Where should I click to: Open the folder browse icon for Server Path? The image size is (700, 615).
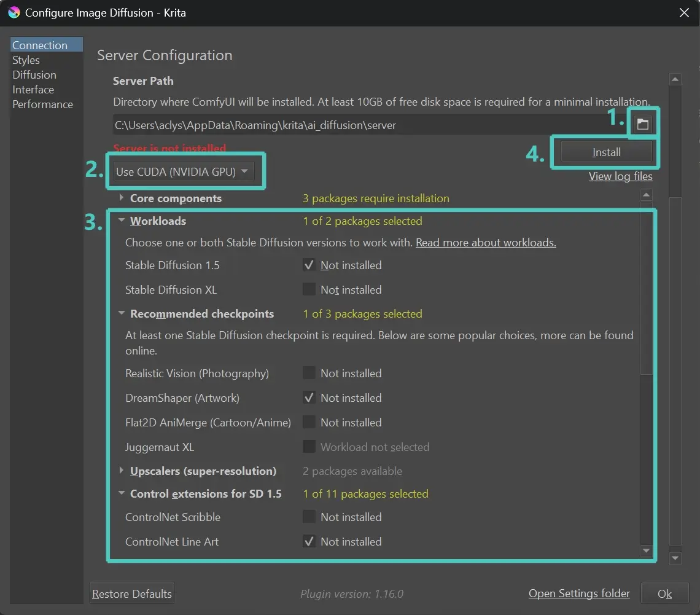point(642,123)
